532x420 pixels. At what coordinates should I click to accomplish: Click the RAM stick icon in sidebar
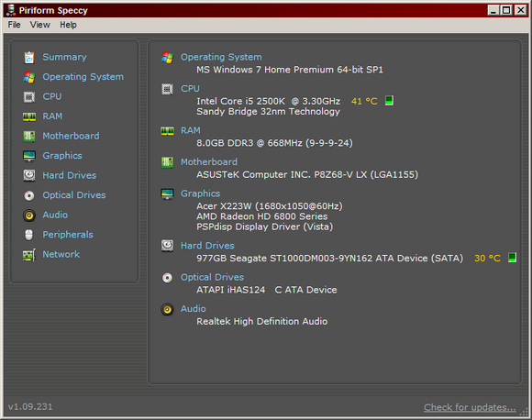[x=29, y=116]
